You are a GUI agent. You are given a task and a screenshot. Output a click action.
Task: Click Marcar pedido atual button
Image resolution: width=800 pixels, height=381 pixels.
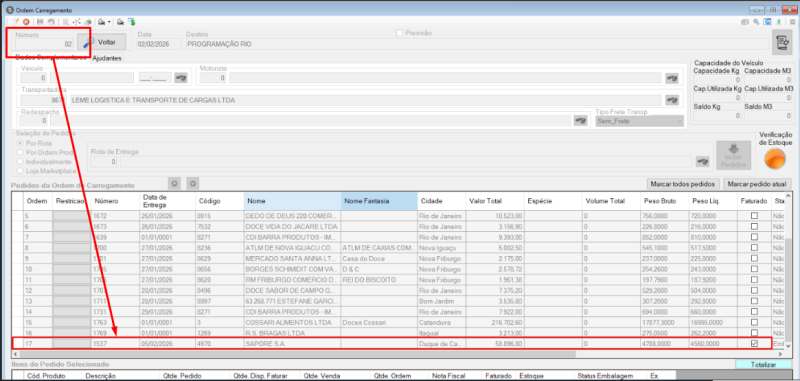pyautogui.click(x=757, y=183)
